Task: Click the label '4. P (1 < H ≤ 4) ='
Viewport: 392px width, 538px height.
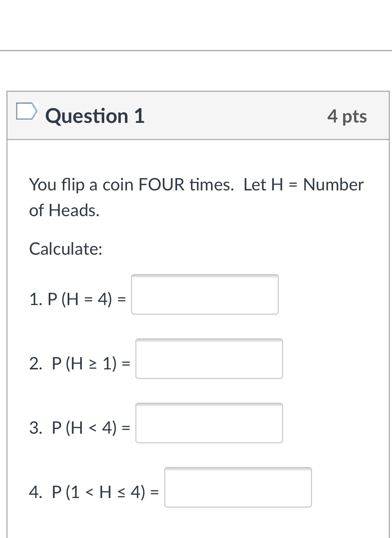Action: (94, 492)
